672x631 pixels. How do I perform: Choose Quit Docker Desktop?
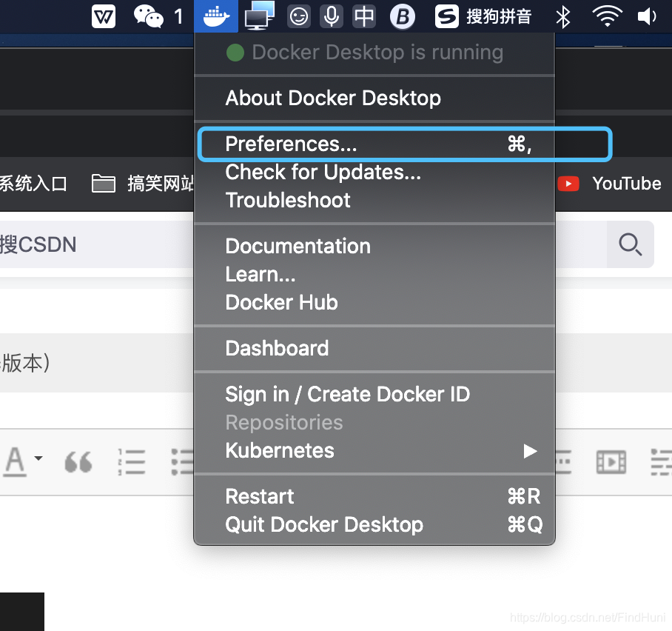323,524
